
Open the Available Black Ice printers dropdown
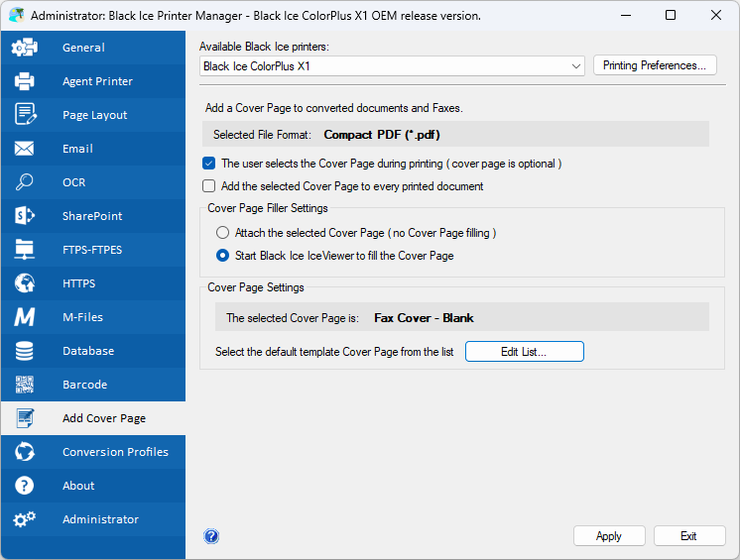392,66
